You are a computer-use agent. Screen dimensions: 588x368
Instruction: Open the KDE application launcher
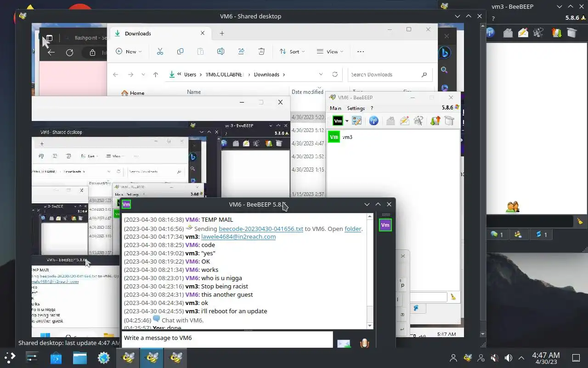tap(9, 357)
